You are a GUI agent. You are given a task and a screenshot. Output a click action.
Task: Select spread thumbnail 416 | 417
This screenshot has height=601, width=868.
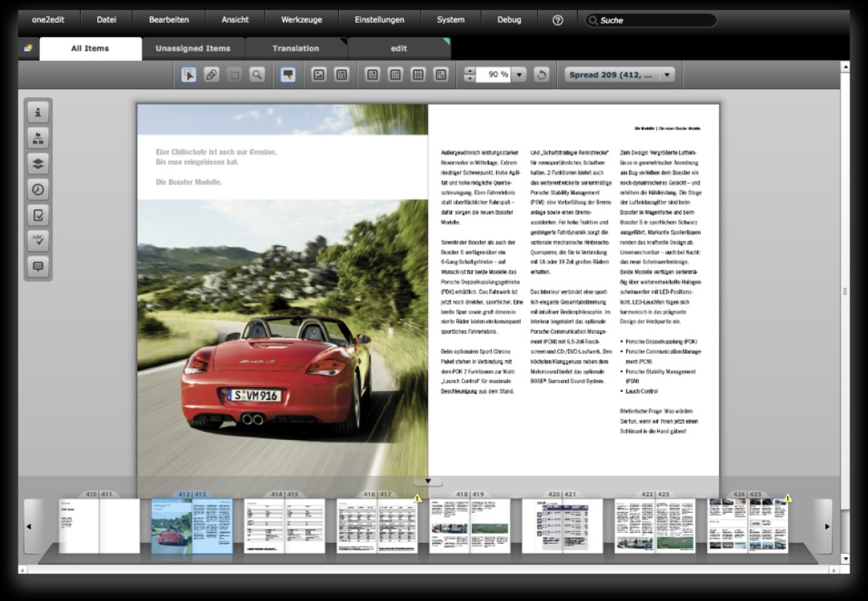pyautogui.click(x=377, y=526)
